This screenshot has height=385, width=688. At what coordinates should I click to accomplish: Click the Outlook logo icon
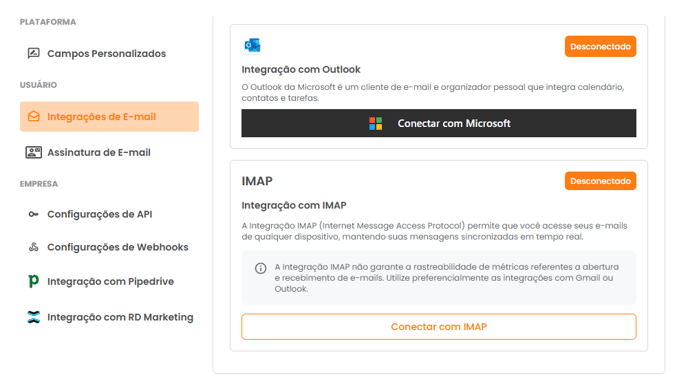252,45
